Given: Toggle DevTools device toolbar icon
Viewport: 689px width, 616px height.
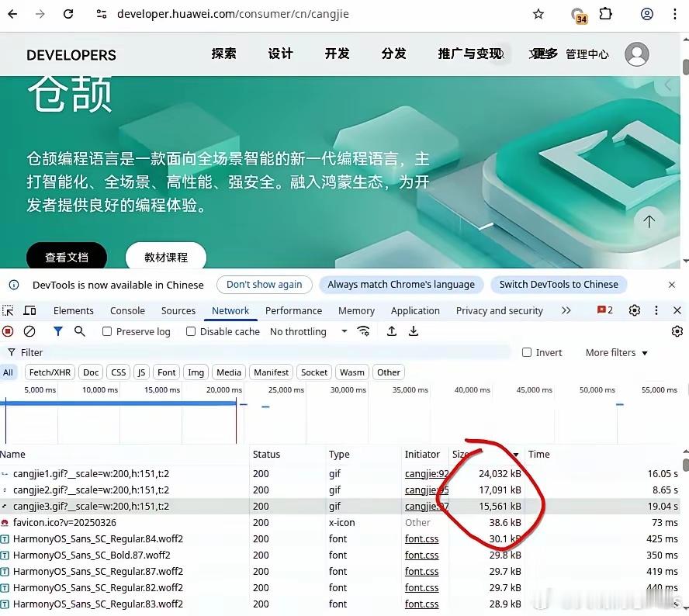Looking at the screenshot, I should (x=30, y=310).
